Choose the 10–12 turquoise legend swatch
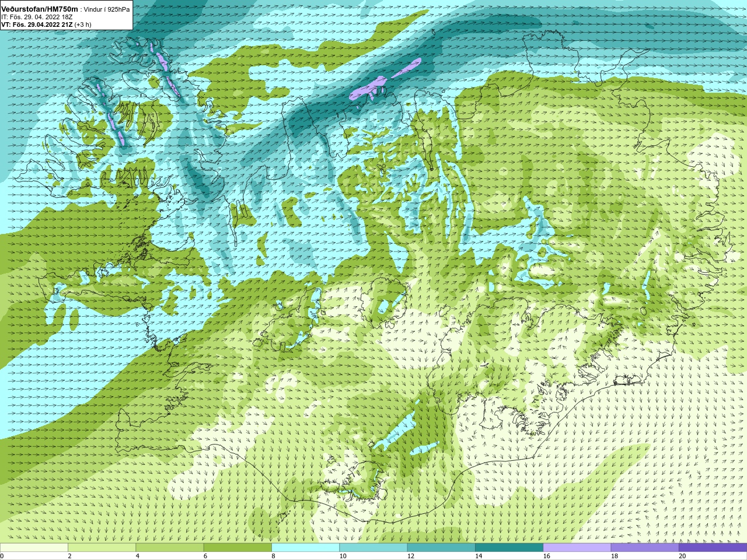747x560 pixels. click(373, 547)
